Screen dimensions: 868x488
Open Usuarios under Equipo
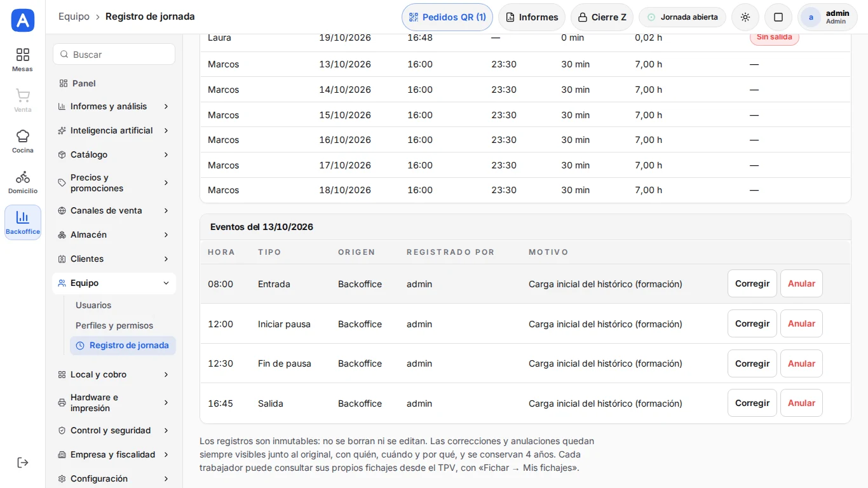123,305
